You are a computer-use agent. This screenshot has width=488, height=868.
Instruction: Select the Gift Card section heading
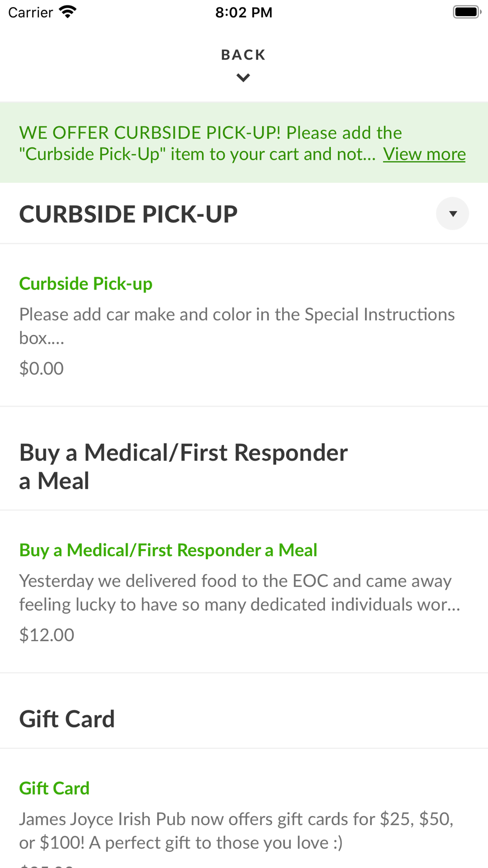67,719
